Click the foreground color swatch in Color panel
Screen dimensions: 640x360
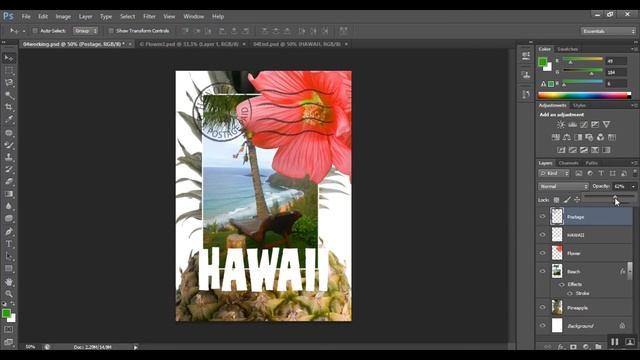click(542, 62)
